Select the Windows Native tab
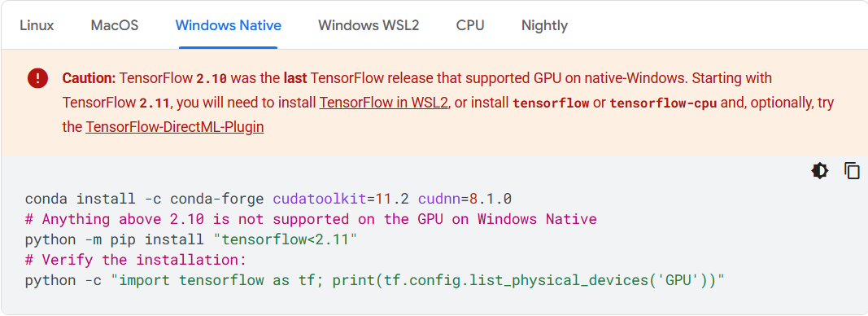868x316 pixels. [228, 25]
